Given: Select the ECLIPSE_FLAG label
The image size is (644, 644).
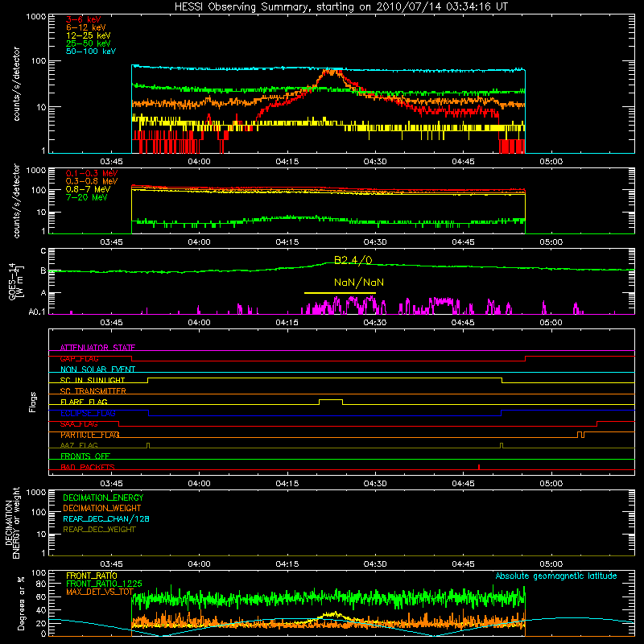Looking at the screenshot, I should pyautogui.click(x=88, y=413).
